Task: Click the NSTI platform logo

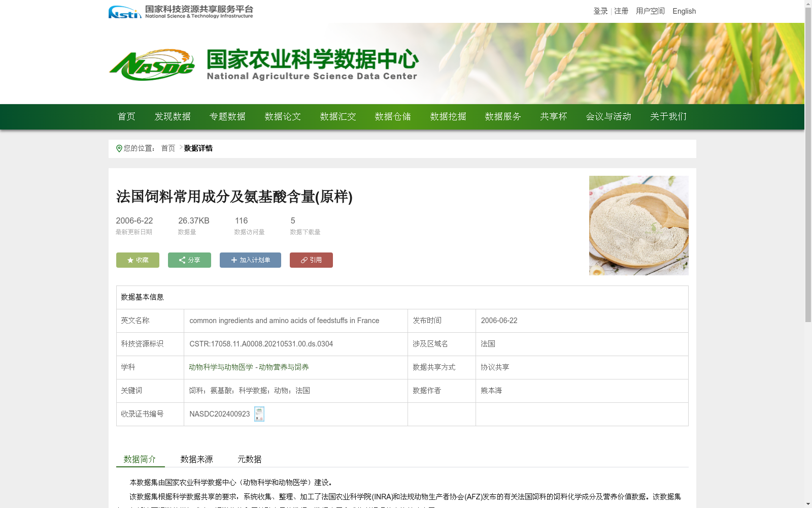Action: (x=181, y=11)
